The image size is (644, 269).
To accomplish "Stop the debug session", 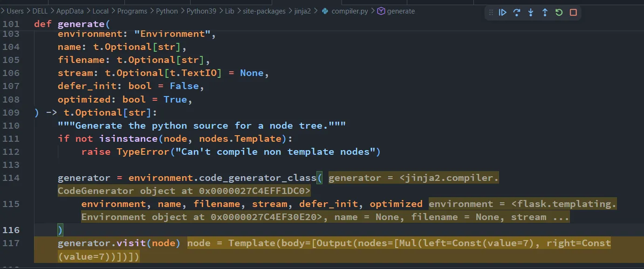I will point(574,13).
